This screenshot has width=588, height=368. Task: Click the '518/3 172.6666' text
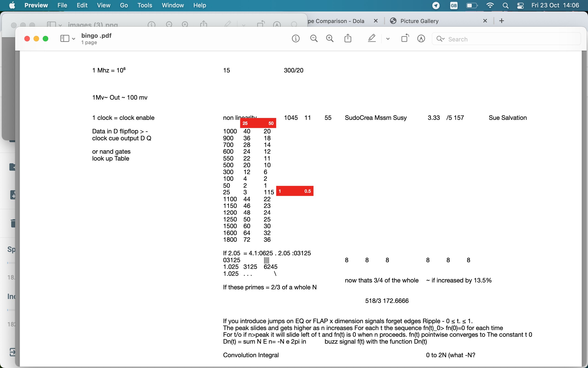click(387, 301)
